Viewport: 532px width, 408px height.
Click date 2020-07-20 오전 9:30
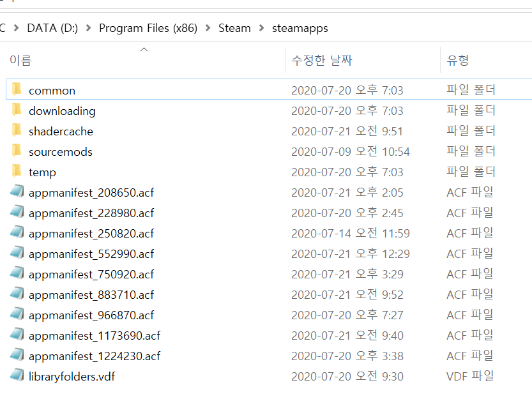[x=347, y=377]
